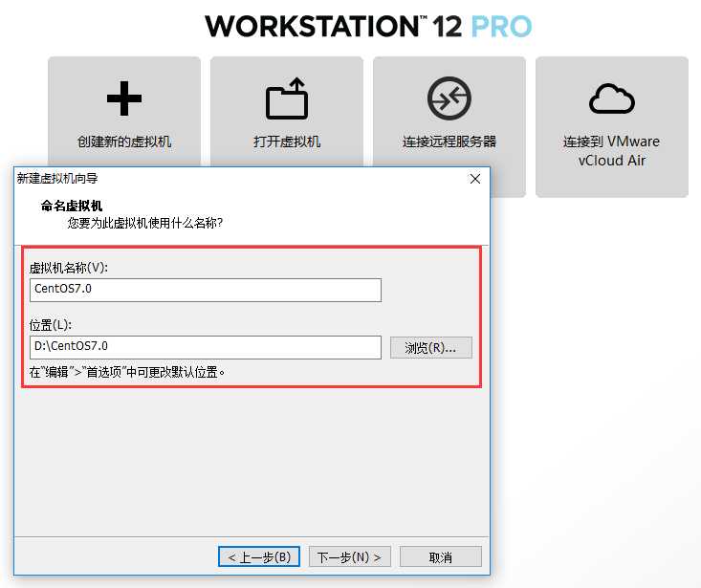Click the plus icon for creating a VM
701x588 pixels.
pyautogui.click(x=124, y=98)
